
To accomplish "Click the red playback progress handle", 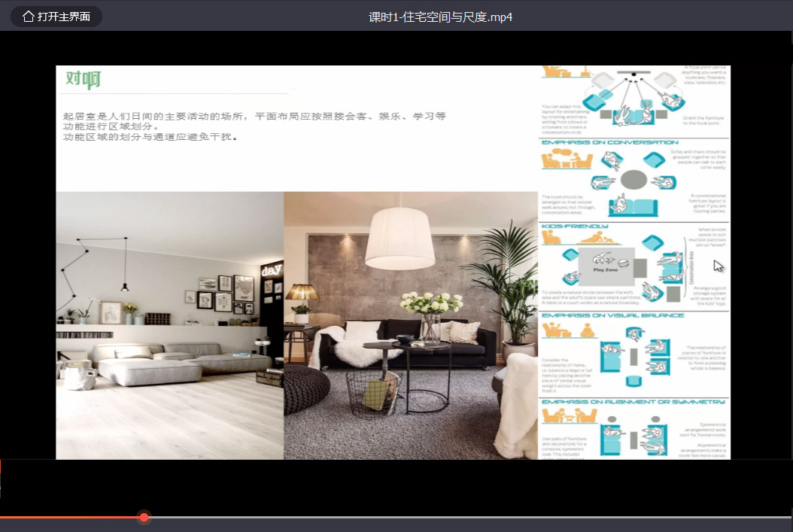I will click(144, 518).
